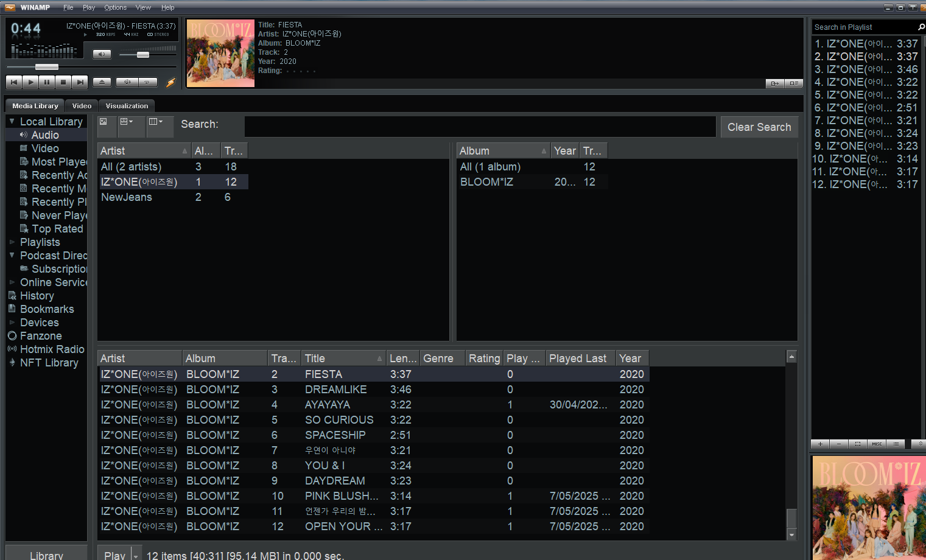This screenshot has height=560, width=926.
Task: Open the File menu
Action: 68,7
